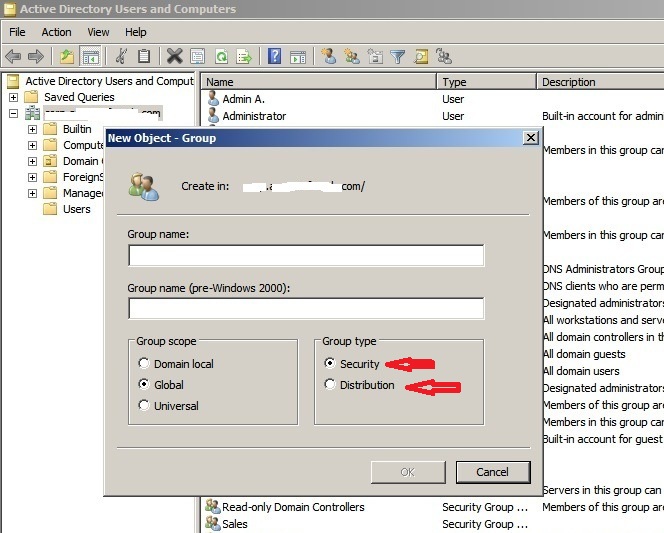
Task: Sort list by Description column header
Action: 600,82
